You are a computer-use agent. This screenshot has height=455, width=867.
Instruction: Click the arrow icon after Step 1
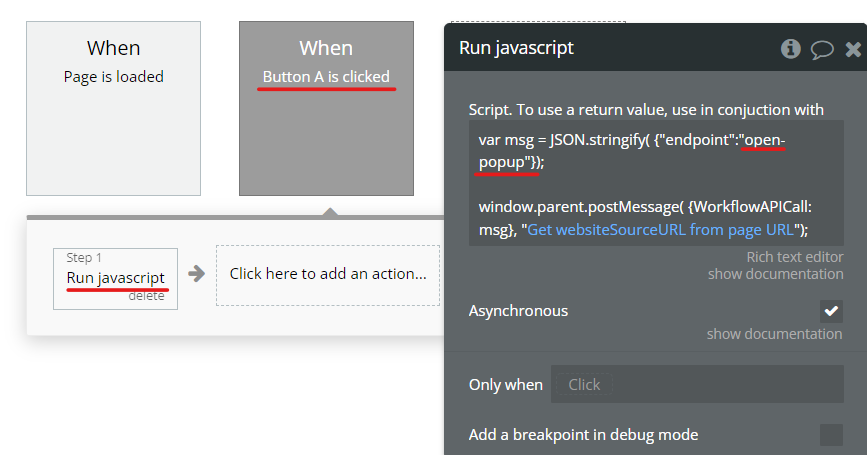[x=197, y=273]
